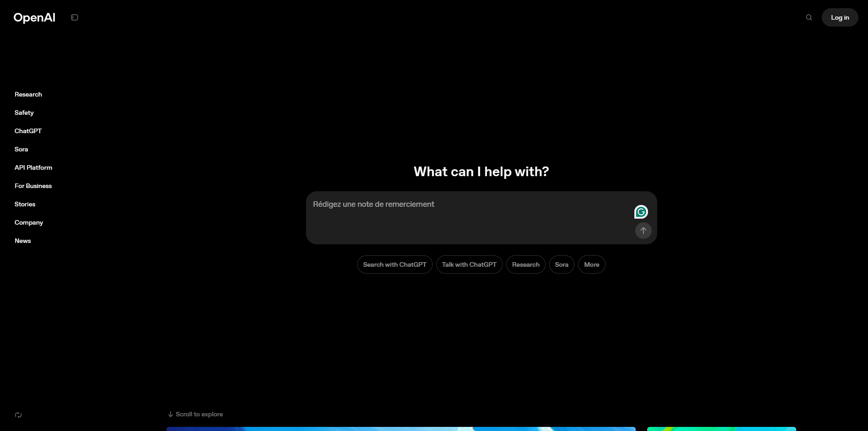868x431 pixels.
Task: Click the Log in button
Action: pyautogui.click(x=840, y=17)
